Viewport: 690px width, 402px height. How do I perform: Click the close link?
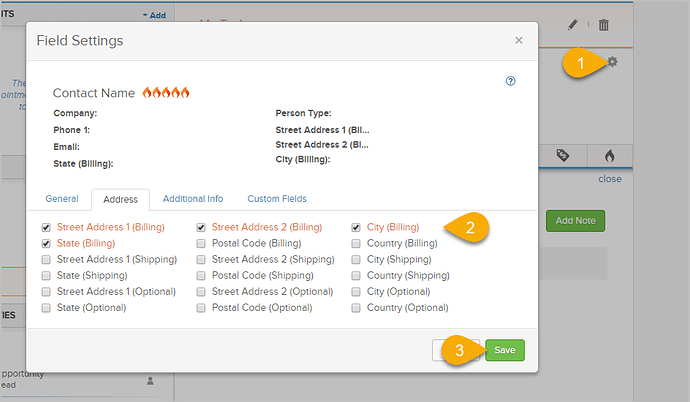(x=609, y=179)
